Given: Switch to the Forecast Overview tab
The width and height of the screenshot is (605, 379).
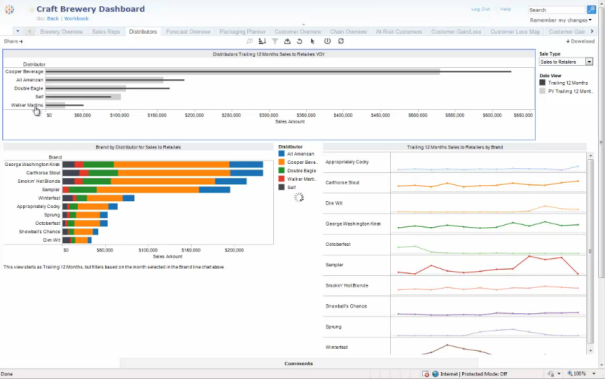Looking at the screenshot, I should pyautogui.click(x=188, y=32).
